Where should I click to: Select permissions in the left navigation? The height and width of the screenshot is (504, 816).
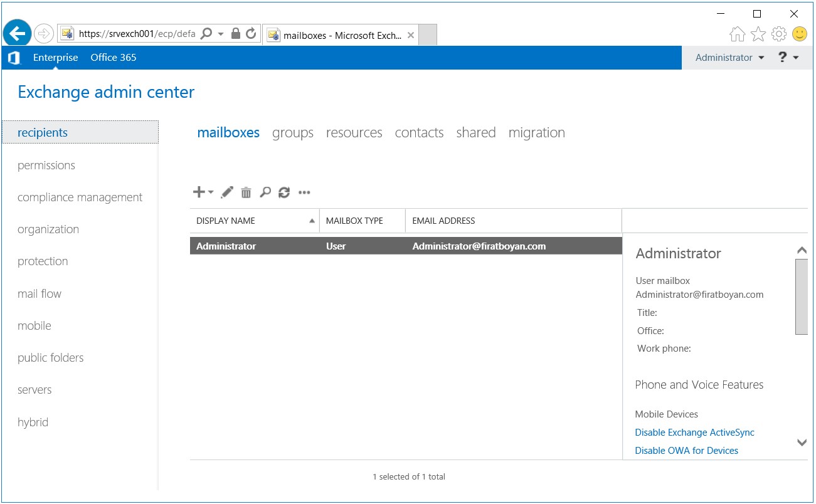46,165
